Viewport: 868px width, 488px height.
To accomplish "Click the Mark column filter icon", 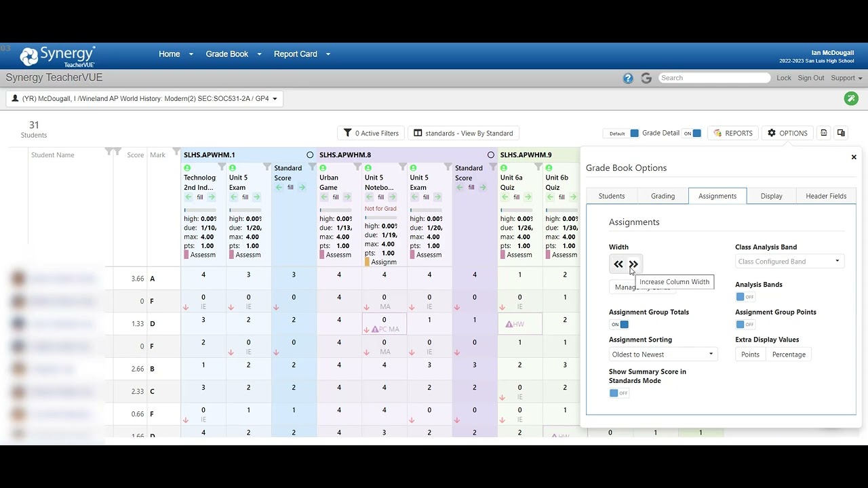I will tap(176, 151).
